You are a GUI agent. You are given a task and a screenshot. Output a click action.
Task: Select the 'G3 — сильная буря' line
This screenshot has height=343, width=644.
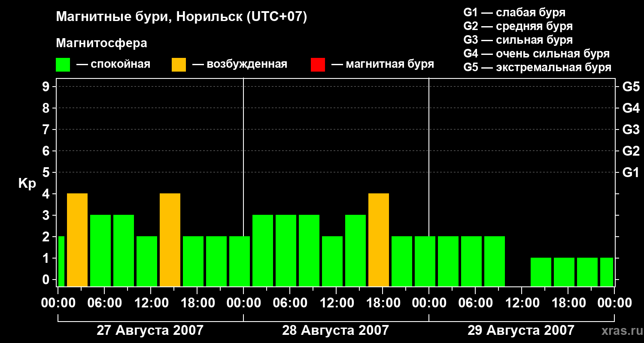click(x=518, y=40)
